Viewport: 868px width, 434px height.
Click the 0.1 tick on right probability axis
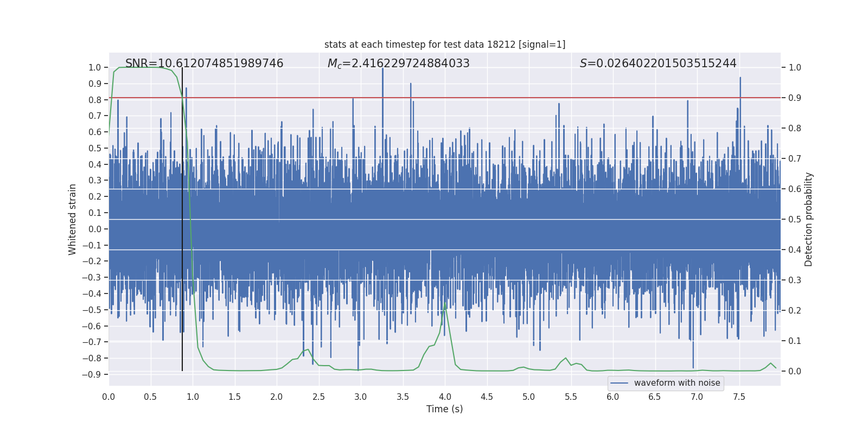[x=795, y=341]
